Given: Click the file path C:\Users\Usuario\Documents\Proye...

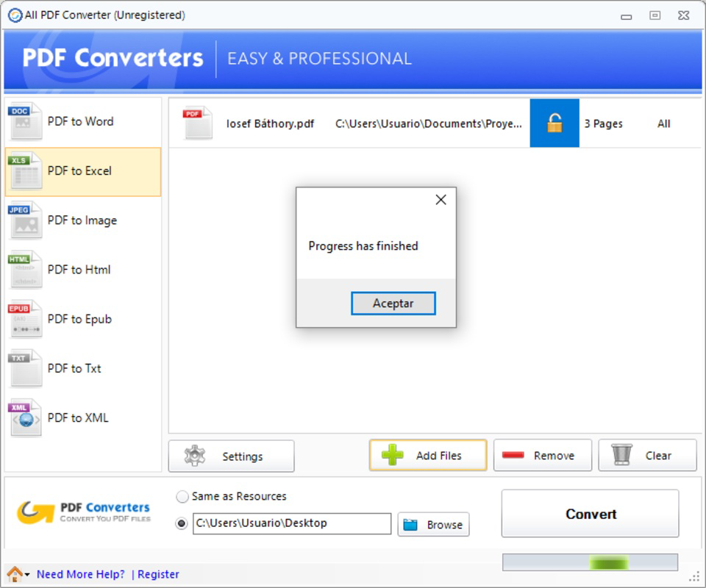Looking at the screenshot, I should [x=429, y=123].
